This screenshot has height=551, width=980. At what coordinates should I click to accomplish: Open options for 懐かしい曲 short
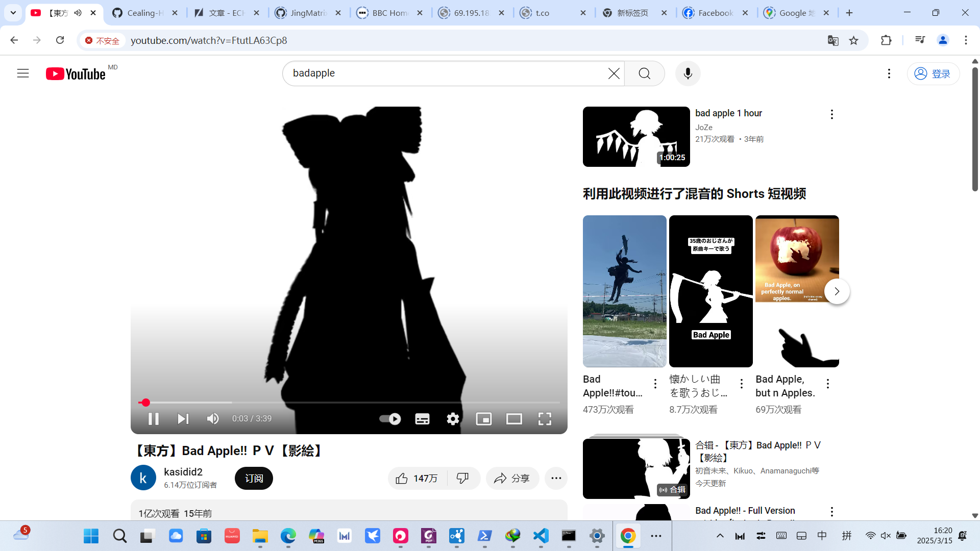pos(742,384)
